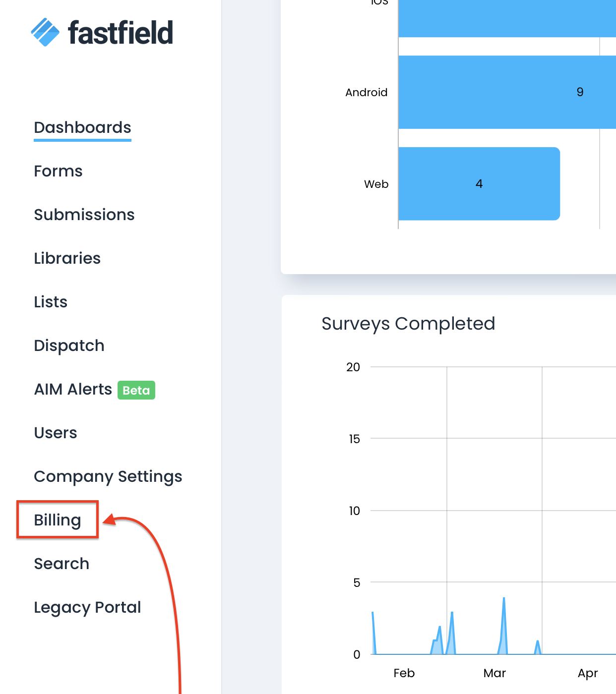Open the Dispatch page
616x694 pixels.
[69, 346]
